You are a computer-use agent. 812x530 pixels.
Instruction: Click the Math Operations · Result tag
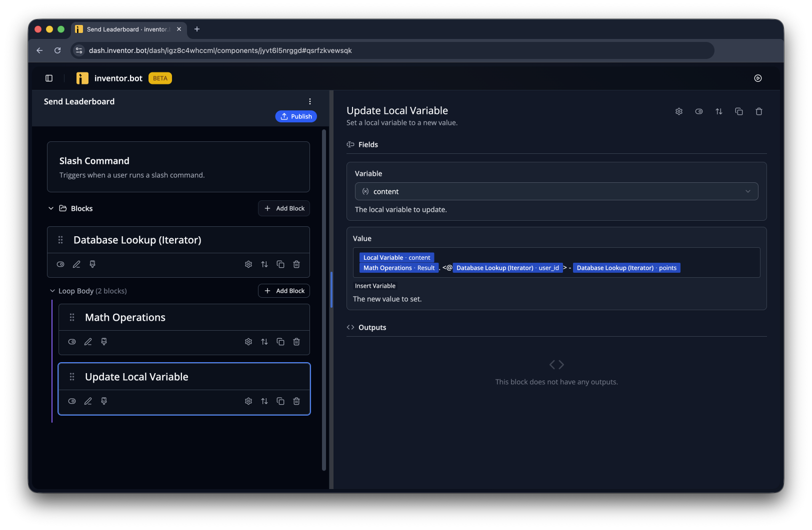(x=399, y=268)
